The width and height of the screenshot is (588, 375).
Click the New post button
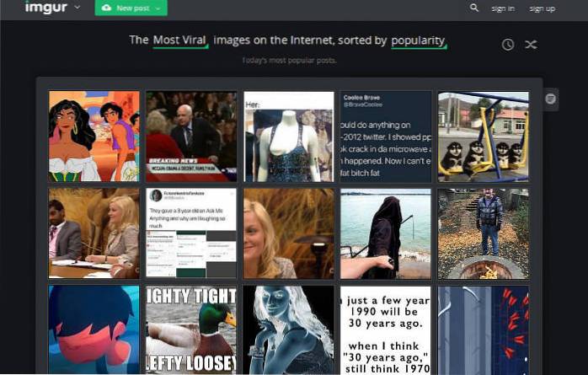click(x=131, y=8)
